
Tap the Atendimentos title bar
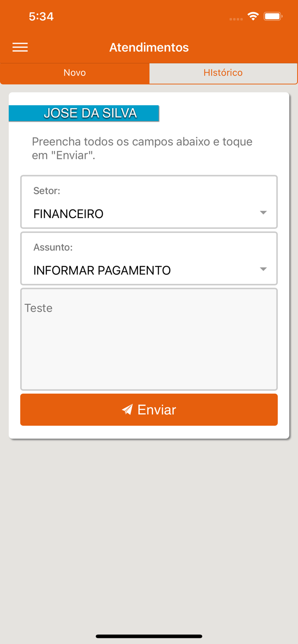(149, 47)
